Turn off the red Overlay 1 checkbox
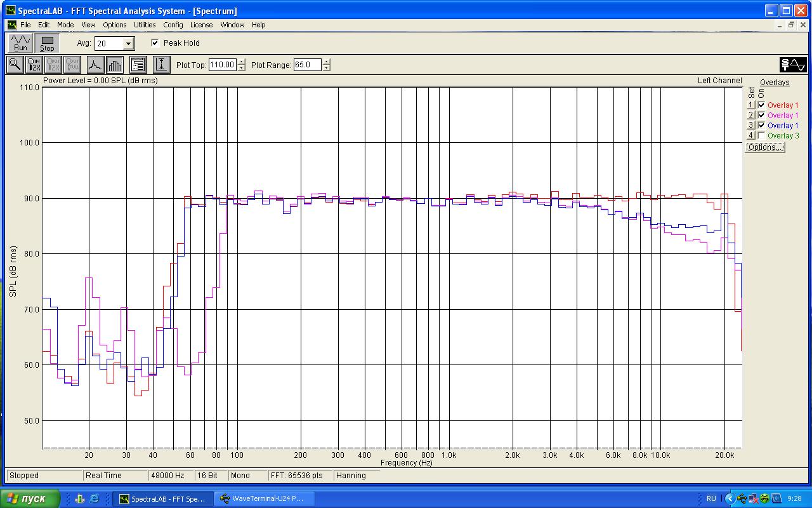812x508 pixels. [x=761, y=105]
